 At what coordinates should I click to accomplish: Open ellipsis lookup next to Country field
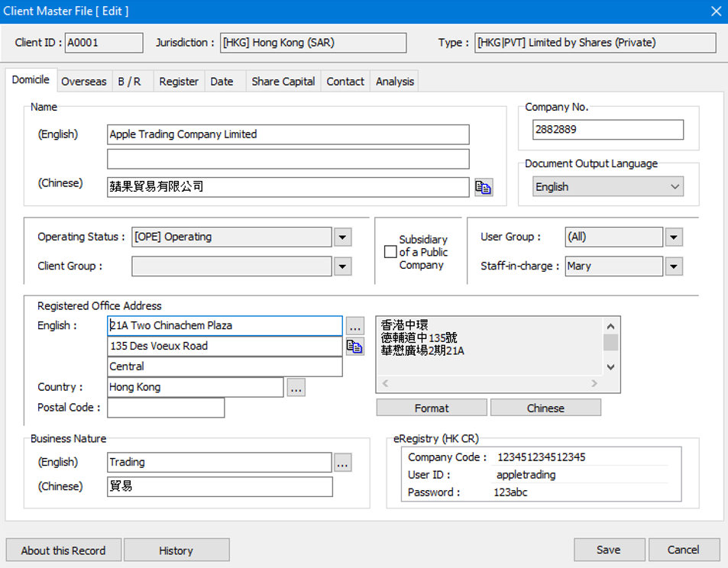click(x=296, y=388)
